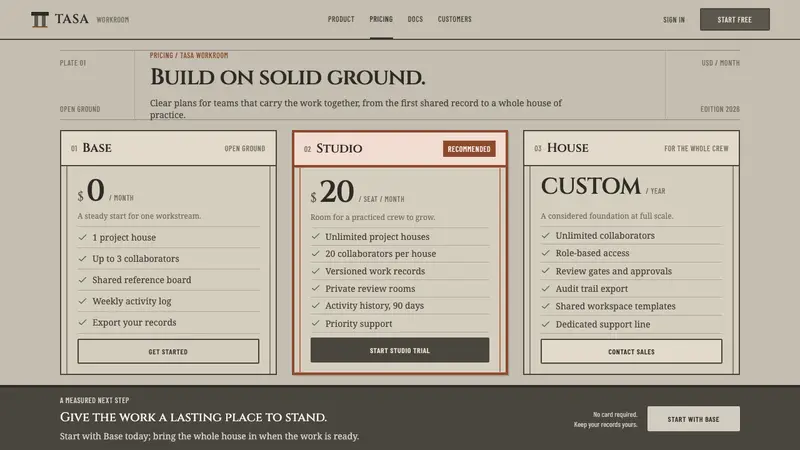Viewport: 800px width, 450px height.
Task: Click the 'Base' plan title
Action: pyautogui.click(x=97, y=148)
